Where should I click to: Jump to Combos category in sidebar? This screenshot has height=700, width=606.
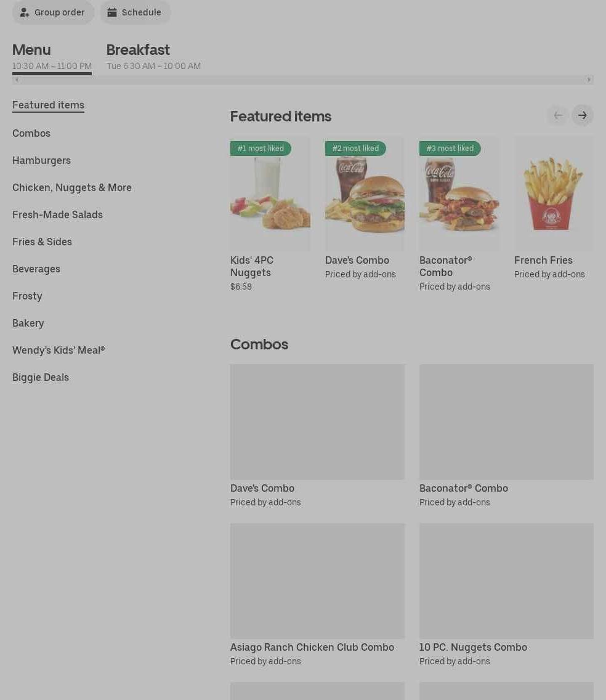31,134
